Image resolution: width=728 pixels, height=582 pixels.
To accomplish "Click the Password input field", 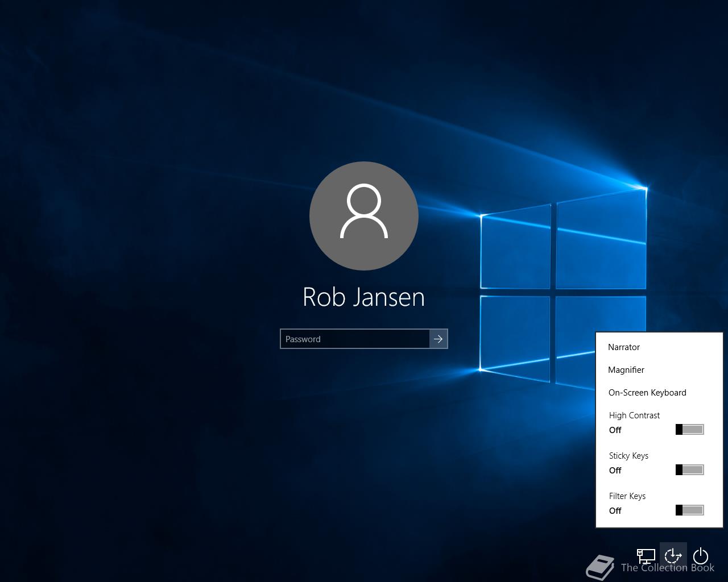I will 355,339.
